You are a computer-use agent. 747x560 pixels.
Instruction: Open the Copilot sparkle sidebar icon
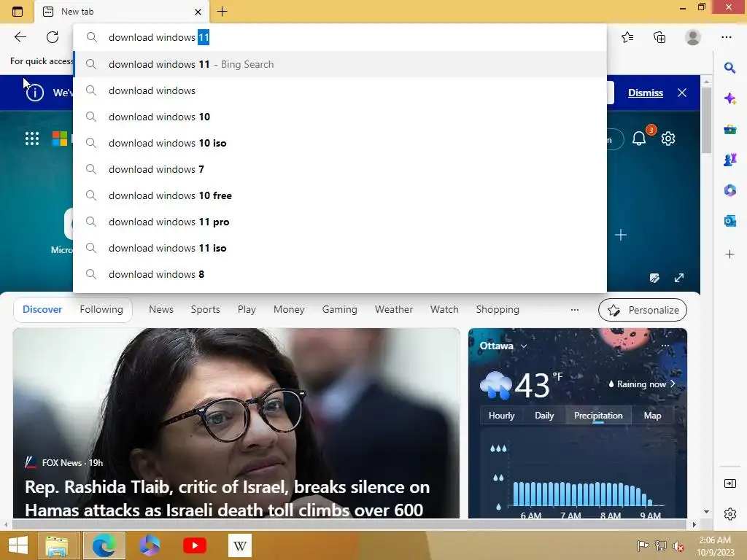point(729,98)
